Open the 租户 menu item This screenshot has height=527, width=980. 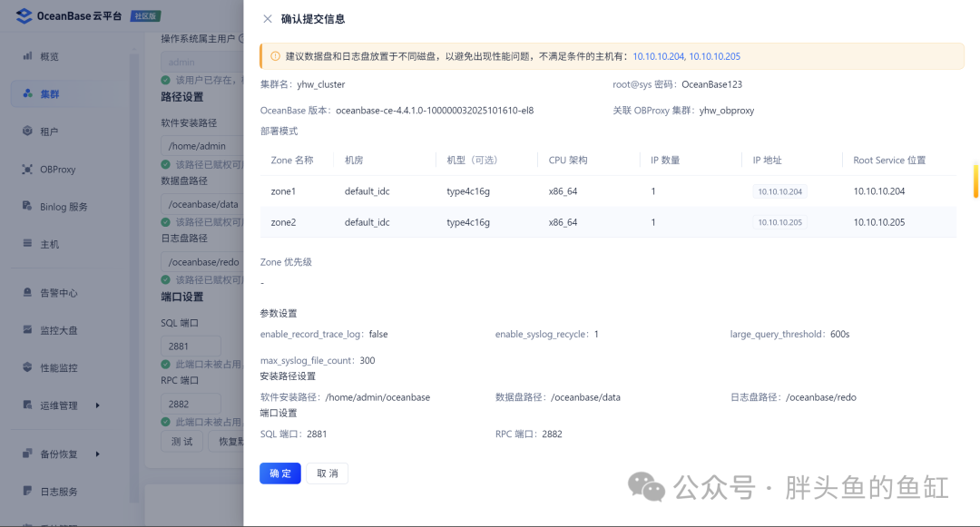tap(49, 132)
